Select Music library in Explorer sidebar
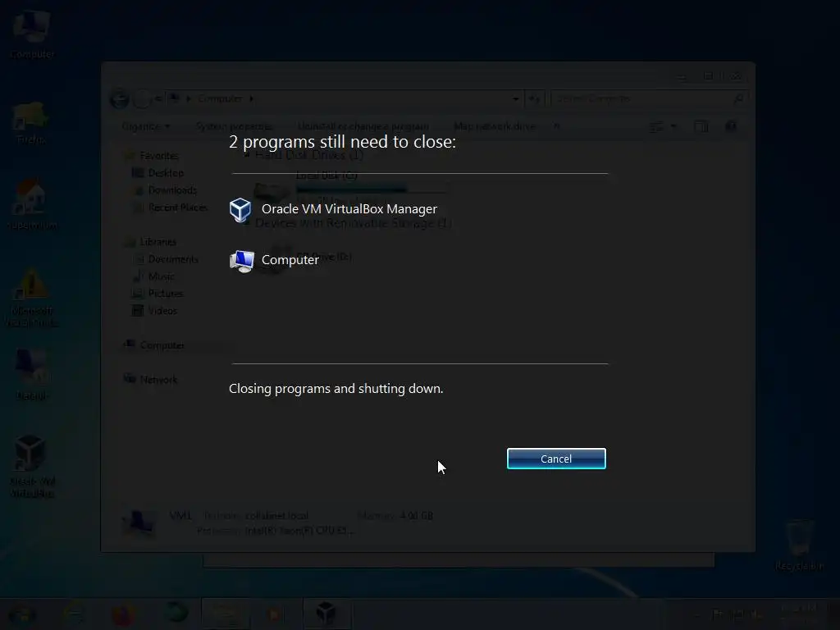 pyautogui.click(x=161, y=276)
